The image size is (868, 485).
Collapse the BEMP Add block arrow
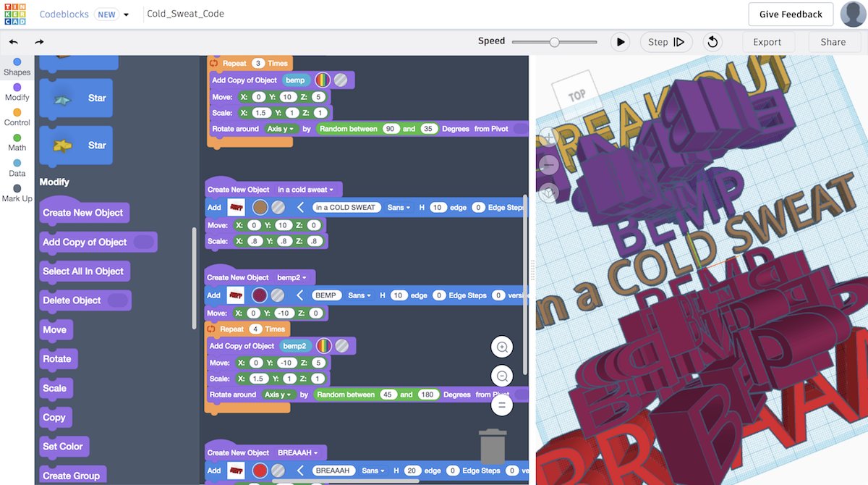300,295
